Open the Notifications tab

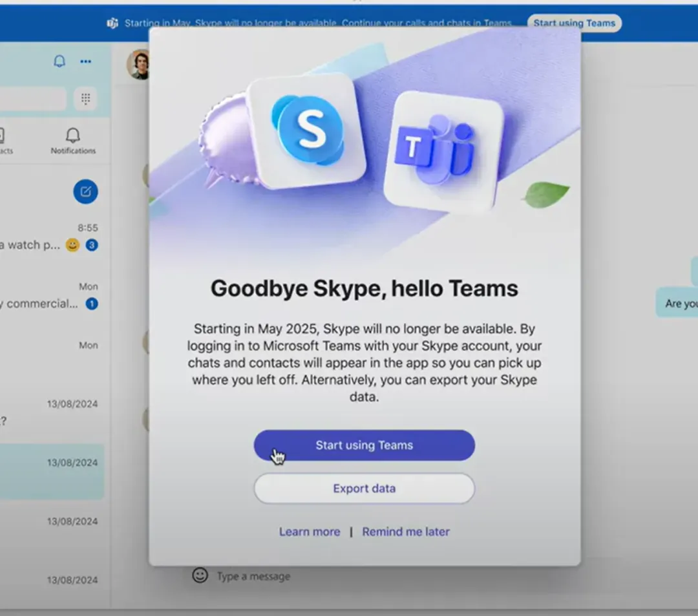[x=73, y=141]
